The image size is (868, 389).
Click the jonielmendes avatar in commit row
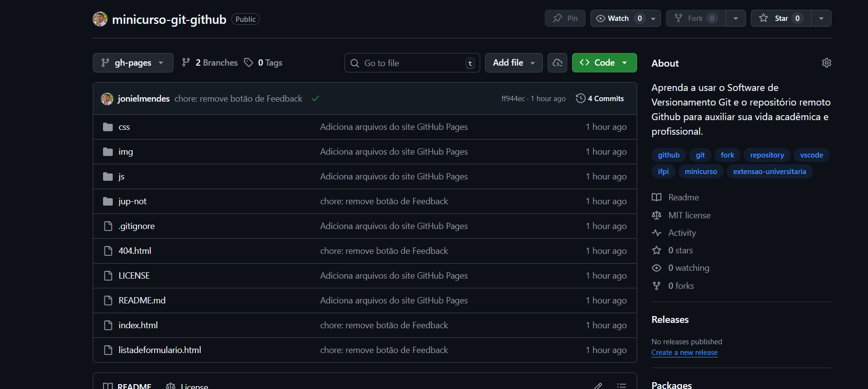(107, 99)
